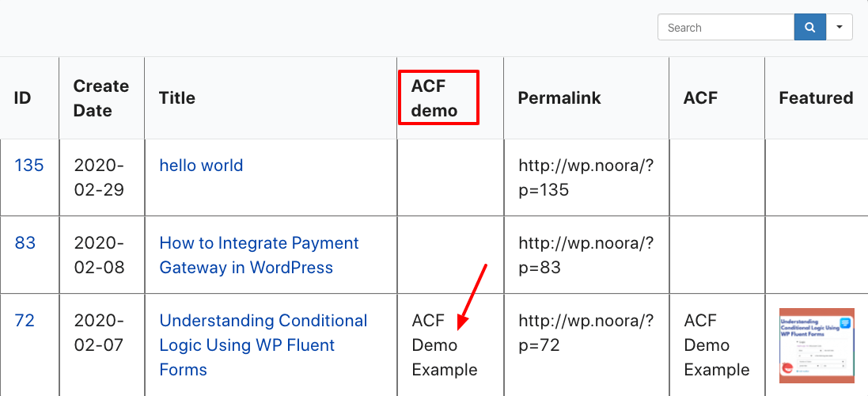The height and width of the screenshot is (396, 868).
Task: Open the 'hello world' post title
Action: click(201, 166)
